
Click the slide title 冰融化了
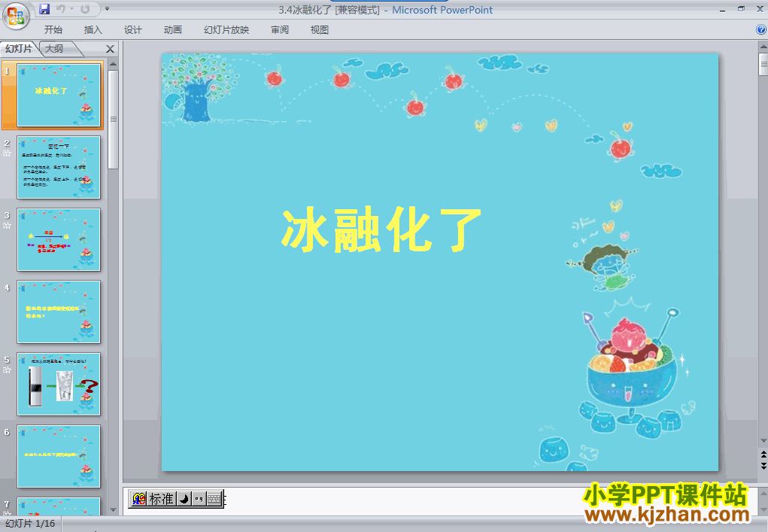click(x=381, y=230)
